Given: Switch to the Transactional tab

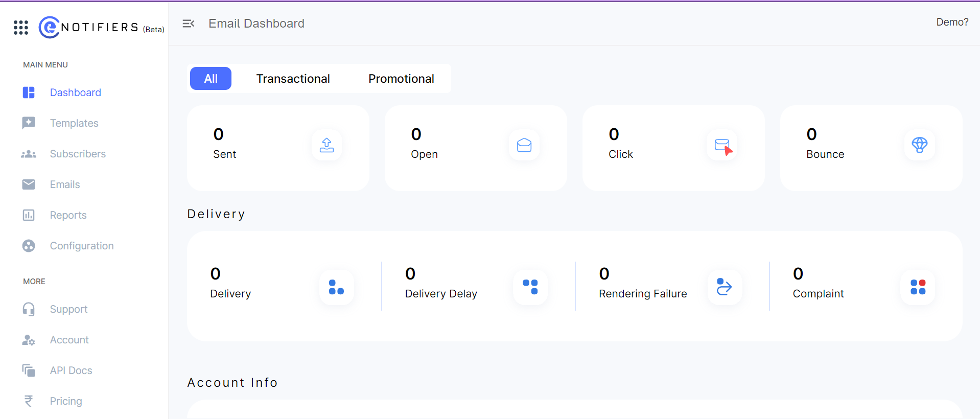Looking at the screenshot, I should pyautogui.click(x=293, y=79).
